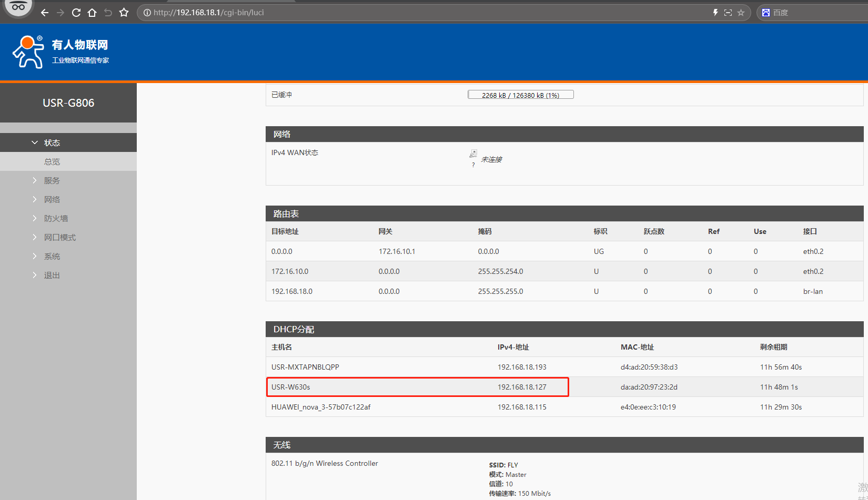
Task: Click the IPv4 WAN status icon
Action: [473, 154]
